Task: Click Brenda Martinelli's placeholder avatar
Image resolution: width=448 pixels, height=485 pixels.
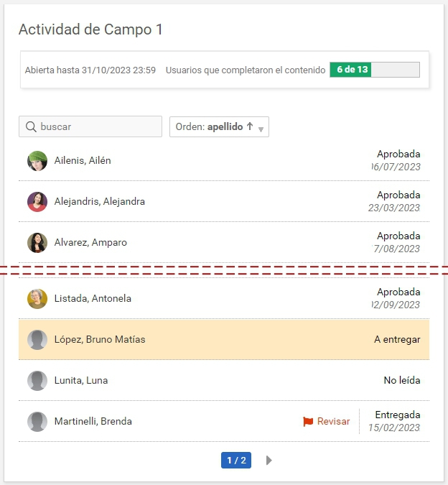Action: coord(37,422)
